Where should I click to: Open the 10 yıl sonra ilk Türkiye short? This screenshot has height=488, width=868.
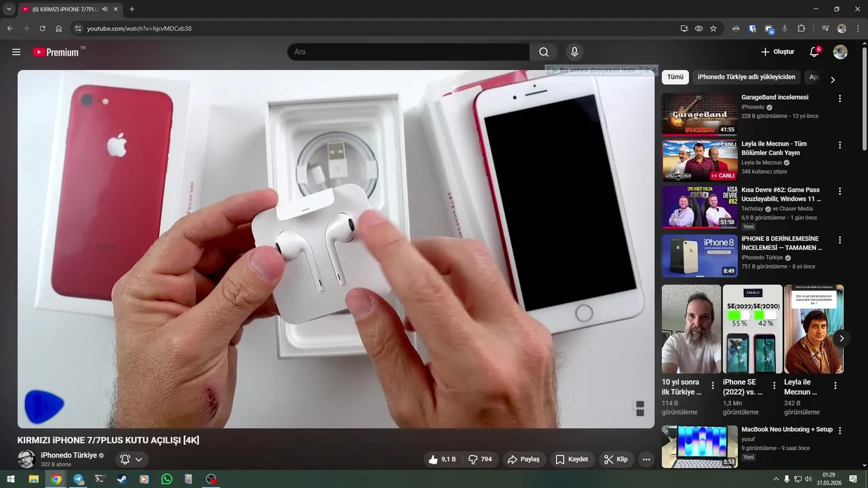click(691, 329)
